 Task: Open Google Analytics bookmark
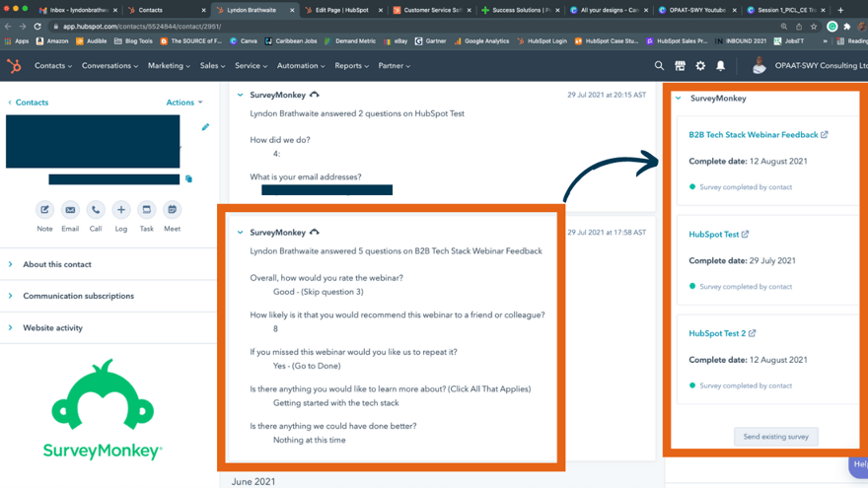click(481, 41)
